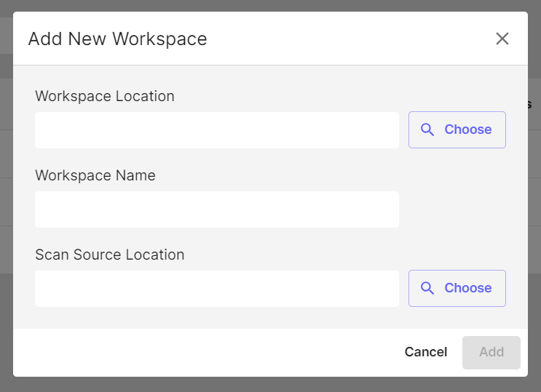Cancel adding the new workspace
This screenshot has width=541, height=392.
pyautogui.click(x=425, y=352)
